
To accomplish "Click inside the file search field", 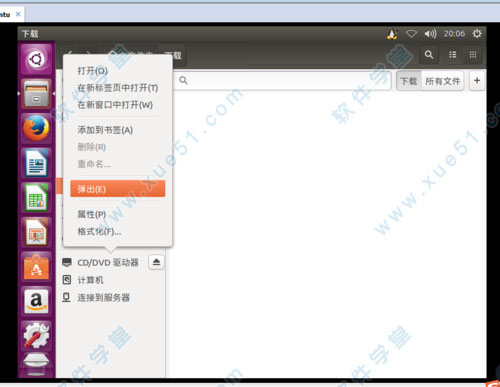I will 282,80.
